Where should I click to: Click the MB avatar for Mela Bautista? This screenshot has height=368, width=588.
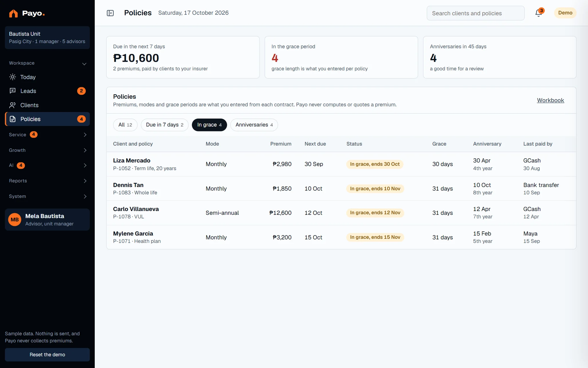15,220
